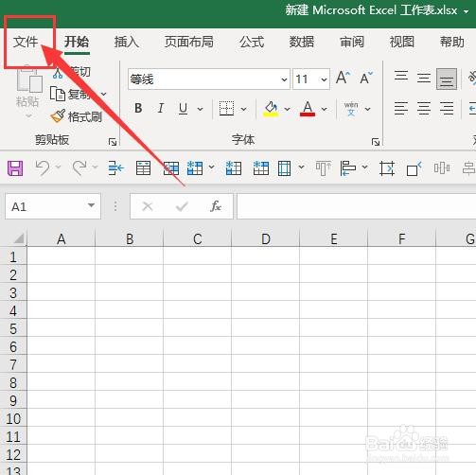This screenshot has width=476, height=475.
Task: Apply borders using the border grid icon
Action: 226,109
